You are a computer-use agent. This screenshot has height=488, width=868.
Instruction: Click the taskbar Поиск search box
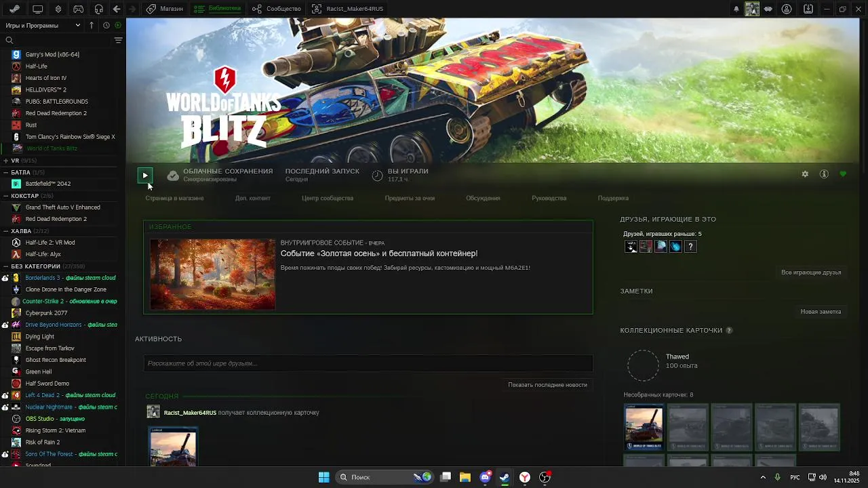click(386, 477)
